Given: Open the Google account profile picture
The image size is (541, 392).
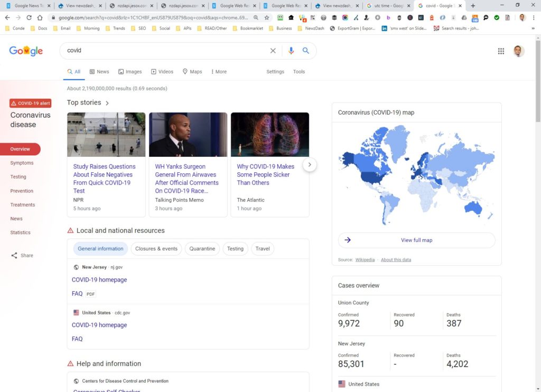Looking at the screenshot, I should click(x=518, y=51).
